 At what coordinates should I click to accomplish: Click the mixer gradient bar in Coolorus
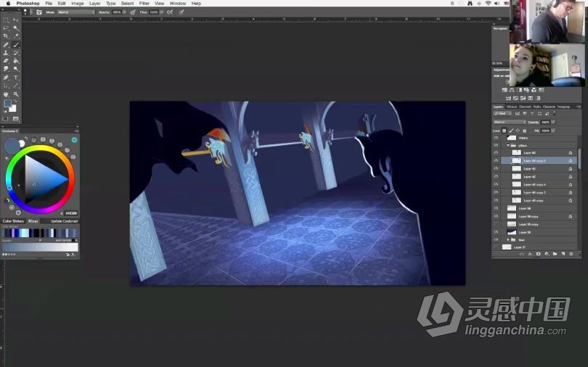coord(40,247)
